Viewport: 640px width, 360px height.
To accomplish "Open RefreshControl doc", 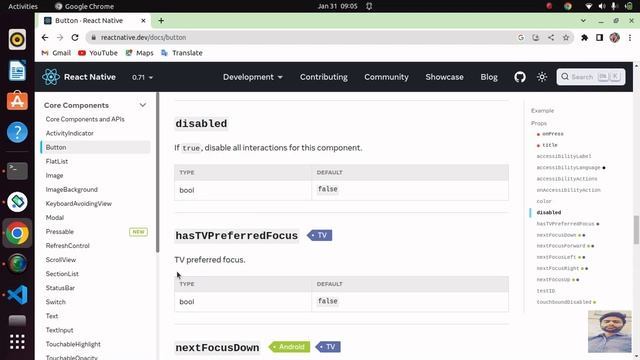I will [67, 246].
